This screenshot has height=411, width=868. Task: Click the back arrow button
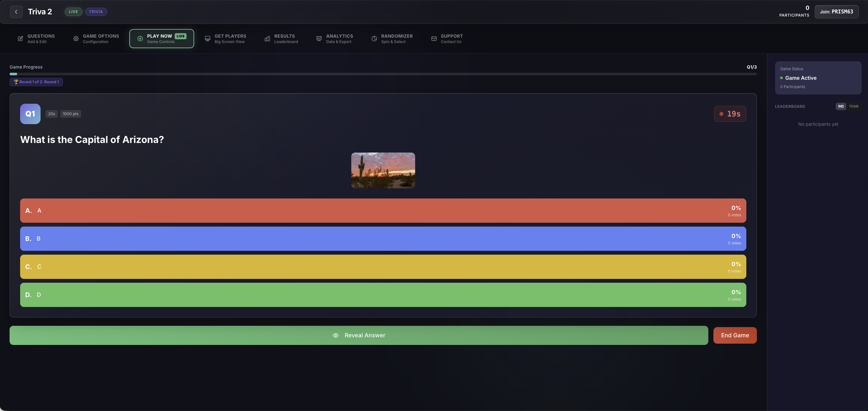pos(16,12)
